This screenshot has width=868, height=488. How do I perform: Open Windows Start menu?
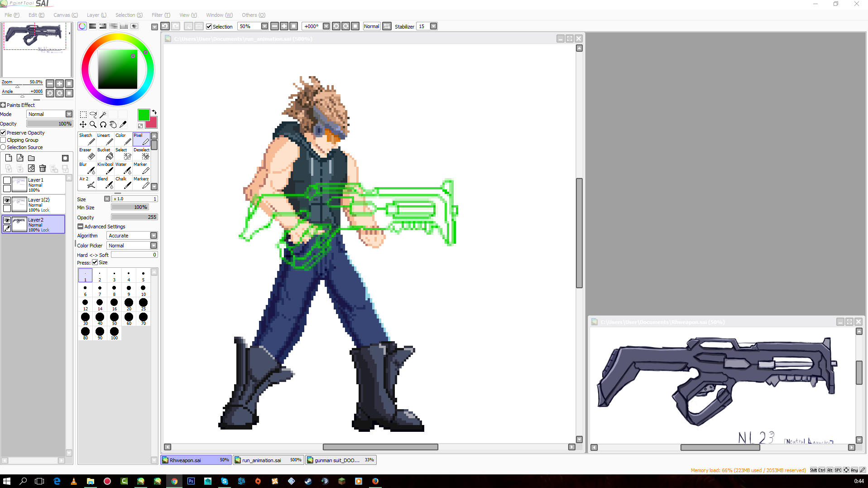pyautogui.click(x=7, y=481)
